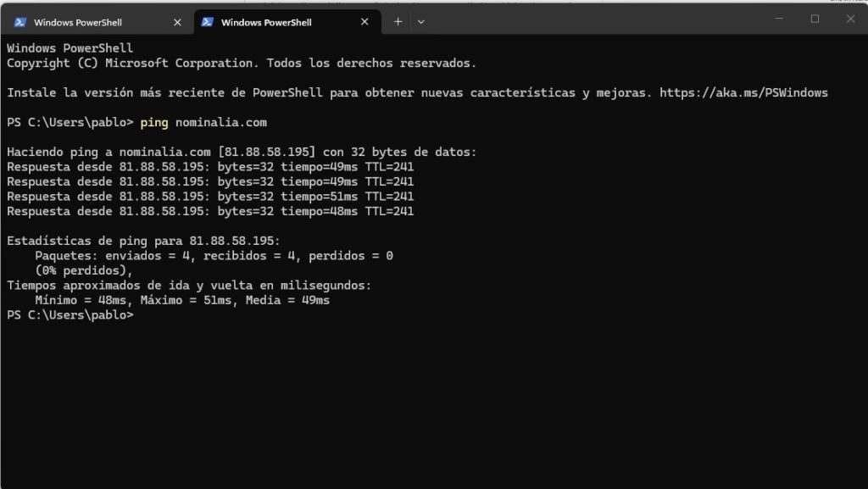Click the '(0% perdidos),' text
Screen dimensions: 868x489
pyautogui.click(x=84, y=270)
